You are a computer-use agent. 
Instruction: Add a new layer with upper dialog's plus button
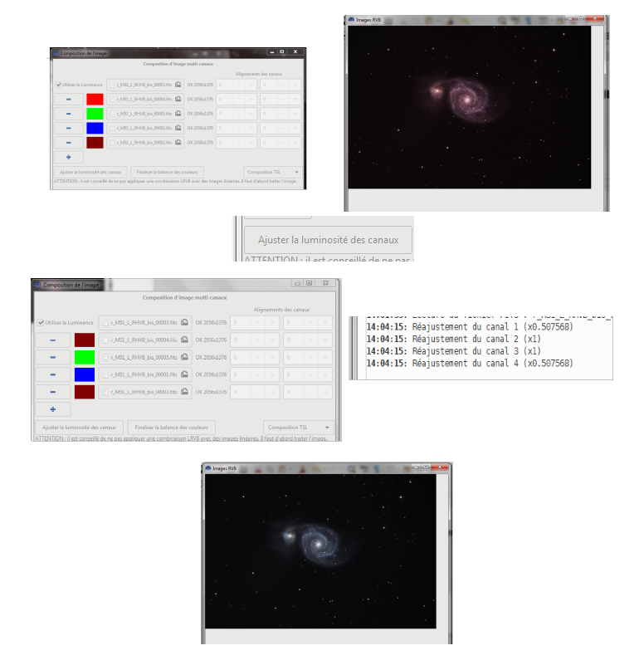coord(69,158)
